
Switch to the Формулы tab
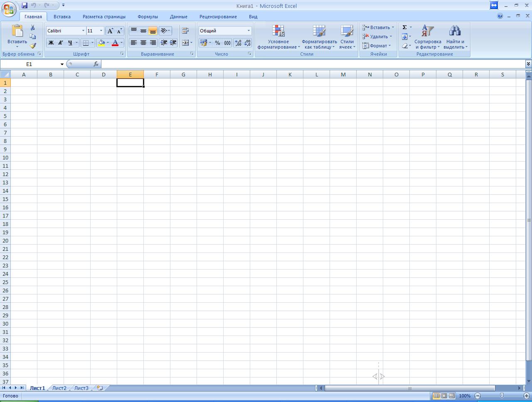pos(148,17)
